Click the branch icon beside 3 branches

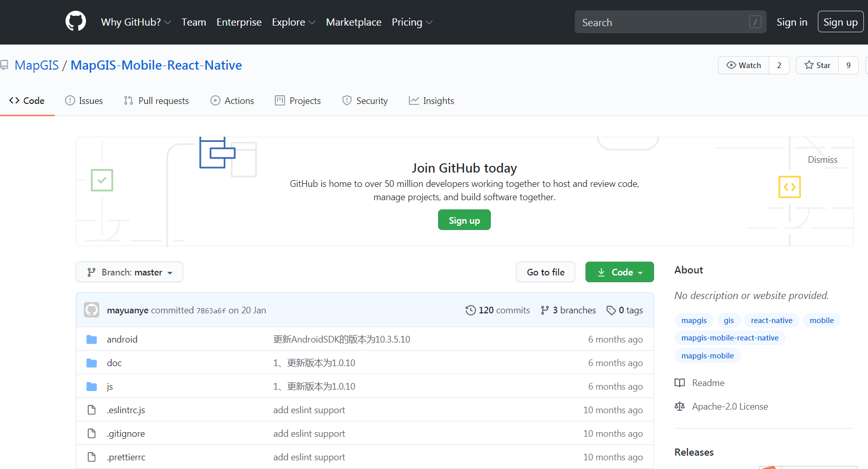coord(545,310)
